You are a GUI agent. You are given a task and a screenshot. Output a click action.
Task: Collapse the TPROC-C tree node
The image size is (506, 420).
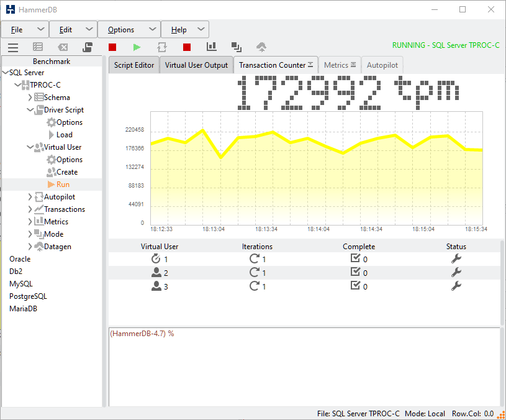point(18,85)
